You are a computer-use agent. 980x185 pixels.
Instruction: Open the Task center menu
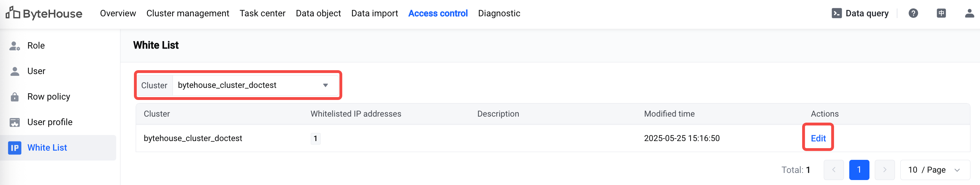[262, 13]
